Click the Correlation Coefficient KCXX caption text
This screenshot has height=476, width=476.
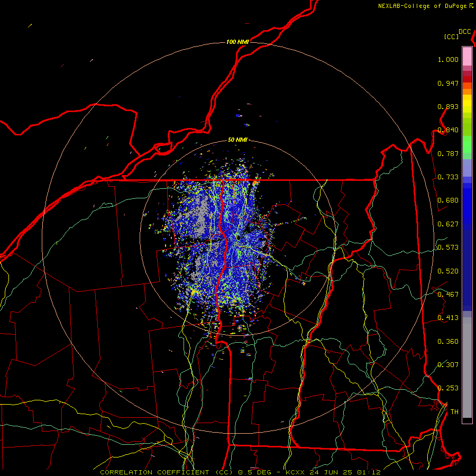[x=240, y=472]
